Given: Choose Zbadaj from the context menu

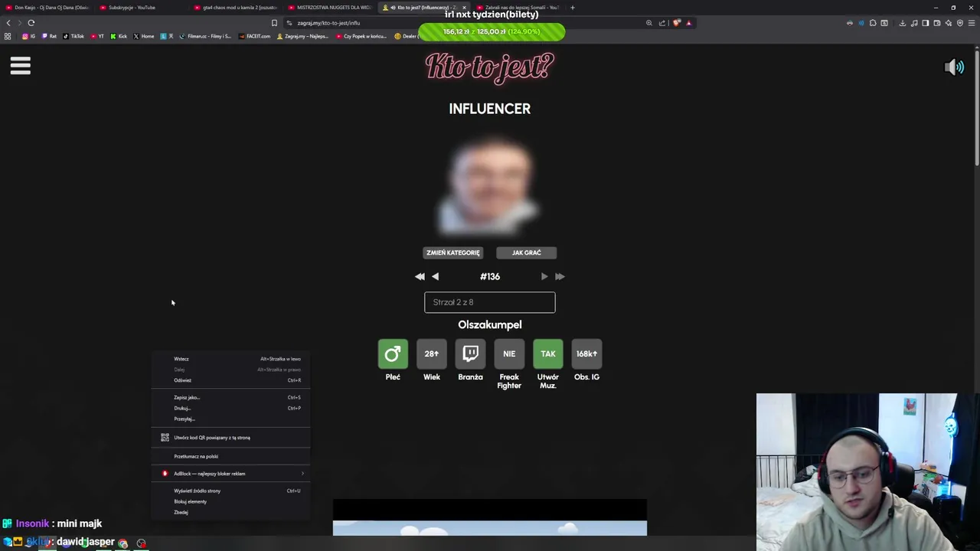Looking at the screenshot, I should pyautogui.click(x=230, y=513).
